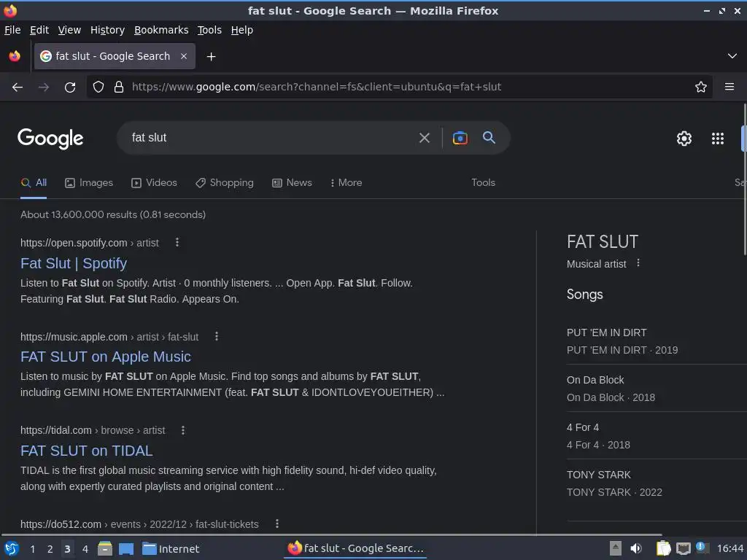The image size is (747, 560).
Task: Open the tracking protection shield icon
Action: coord(98,87)
